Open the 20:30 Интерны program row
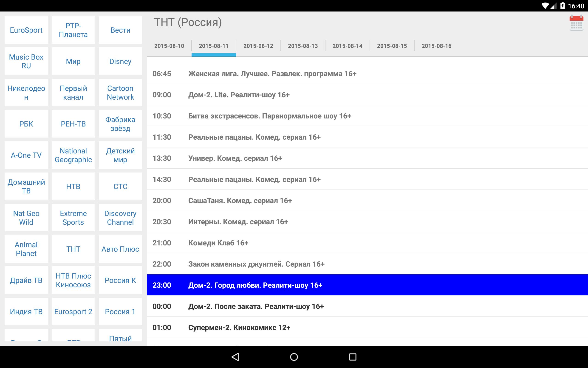This screenshot has width=588, height=368. pos(367,222)
